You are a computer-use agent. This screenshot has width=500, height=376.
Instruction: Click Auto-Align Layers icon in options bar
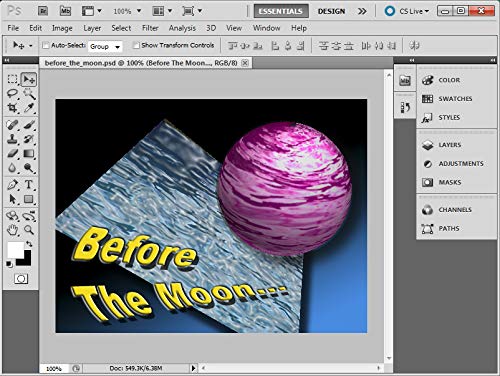click(x=414, y=46)
